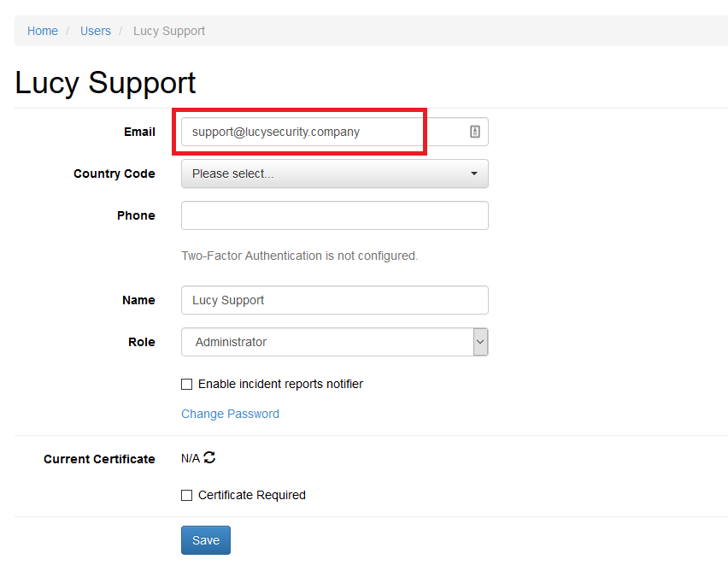Screen dimensions: 728x565
Task: Click the Country Code caret arrow
Action: (474, 174)
